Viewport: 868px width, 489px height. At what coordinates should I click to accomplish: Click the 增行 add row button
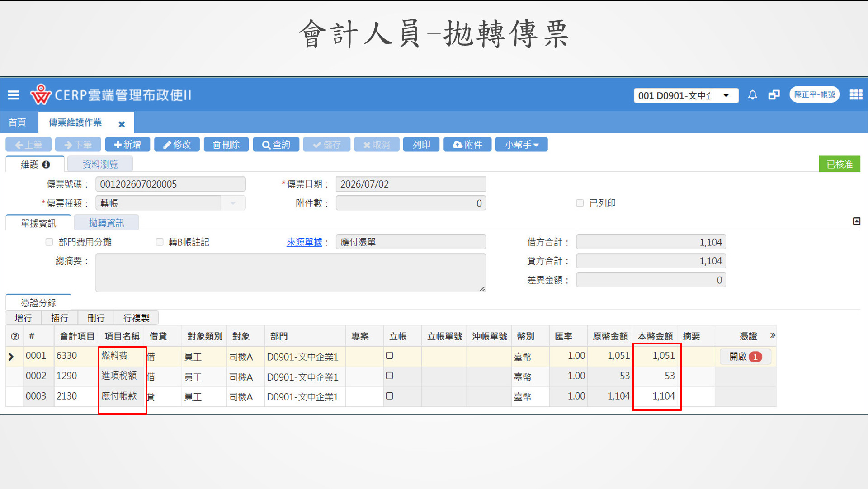click(x=24, y=318)
